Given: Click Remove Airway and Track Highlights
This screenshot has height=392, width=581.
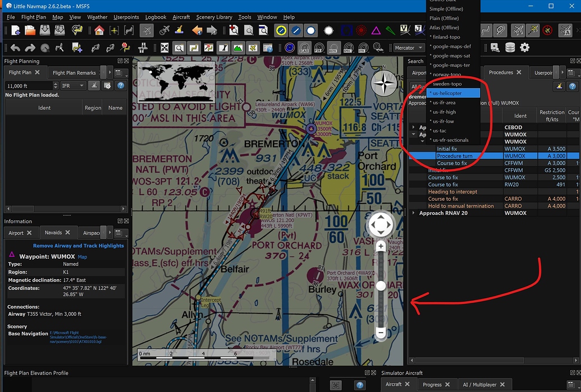Looking at the screenshot, I should pos(77,246).
